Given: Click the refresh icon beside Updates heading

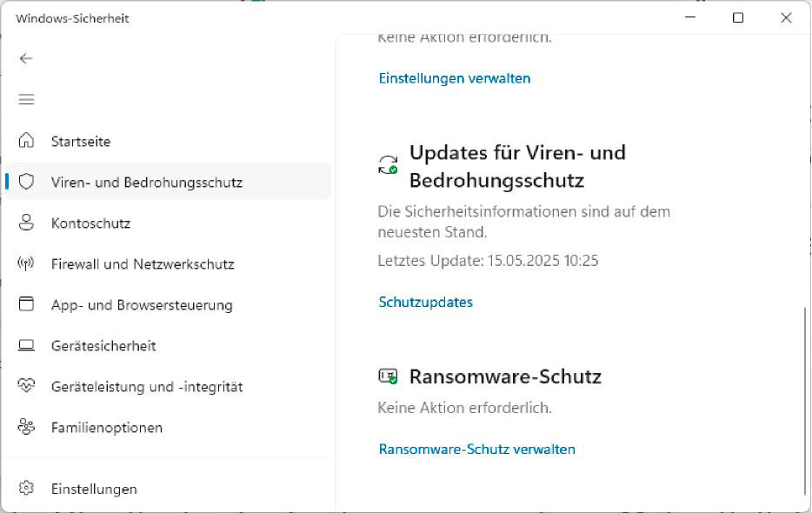Looking at the screenshot, I should [388, 165].
